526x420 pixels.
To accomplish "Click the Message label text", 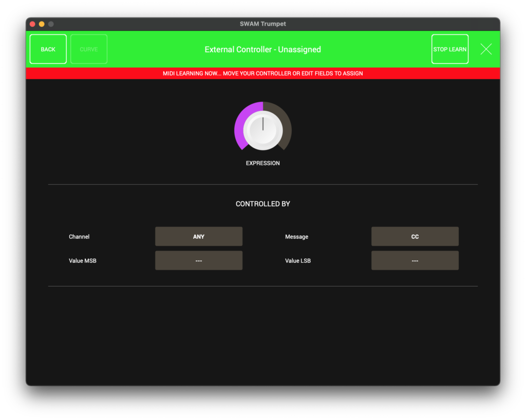I will [x=297, y=237].
